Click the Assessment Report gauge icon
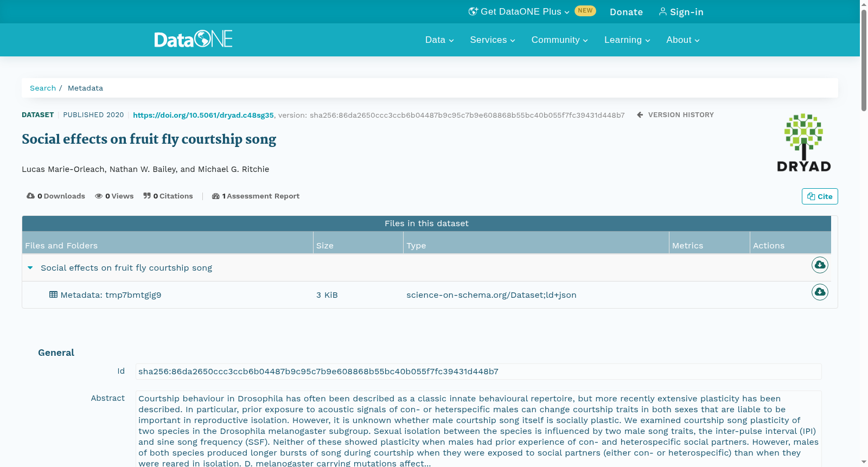 click(x=216, y=196)
